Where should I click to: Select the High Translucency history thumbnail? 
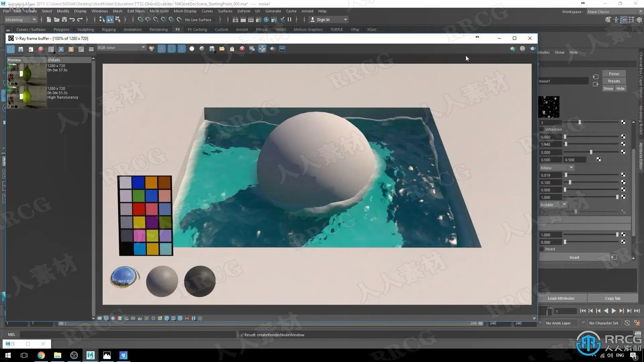coord(27,97)
